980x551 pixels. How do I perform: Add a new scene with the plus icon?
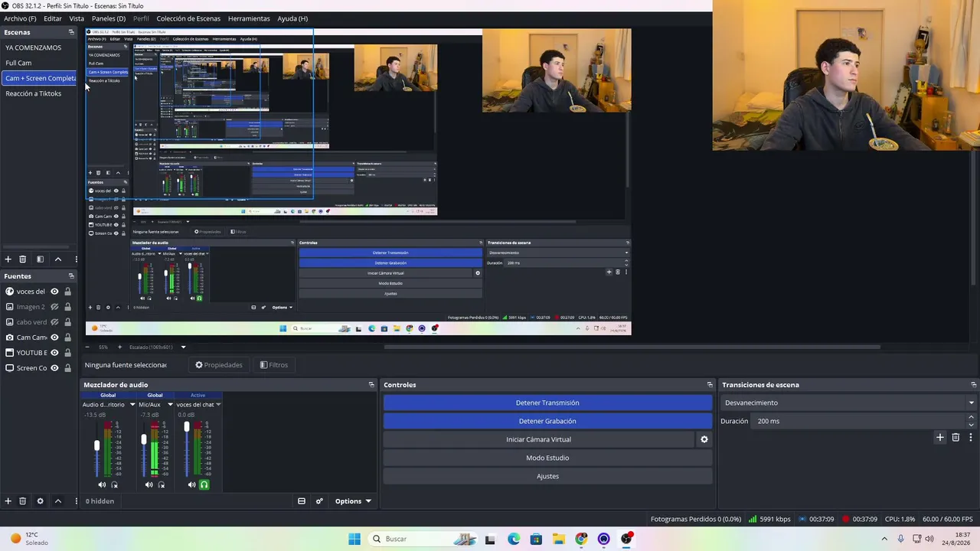tap(8, 259)
